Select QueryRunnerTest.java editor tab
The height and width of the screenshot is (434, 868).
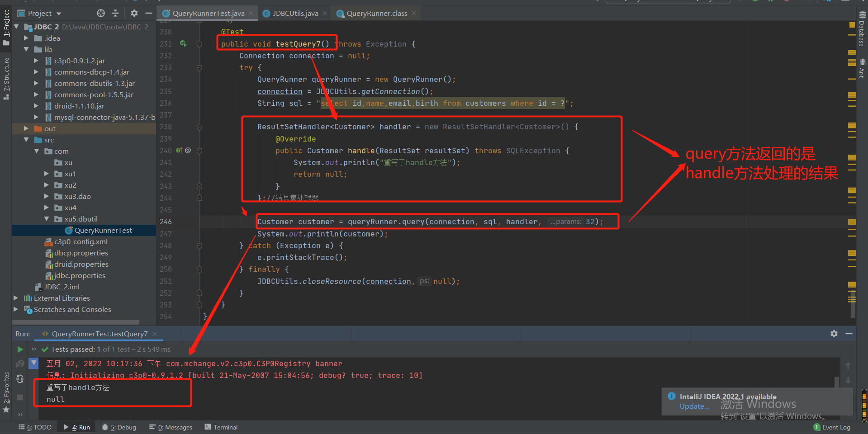click(209, 13)
